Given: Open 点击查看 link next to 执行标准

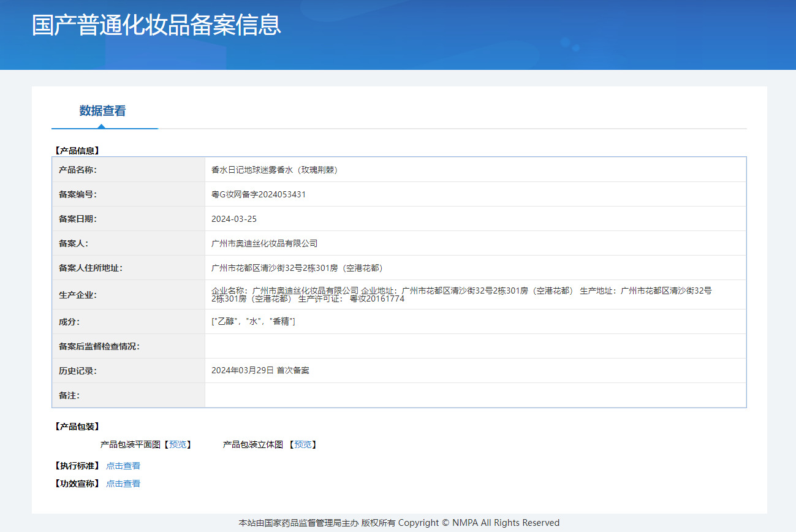Looking at the screenshot, I should 123,466.
